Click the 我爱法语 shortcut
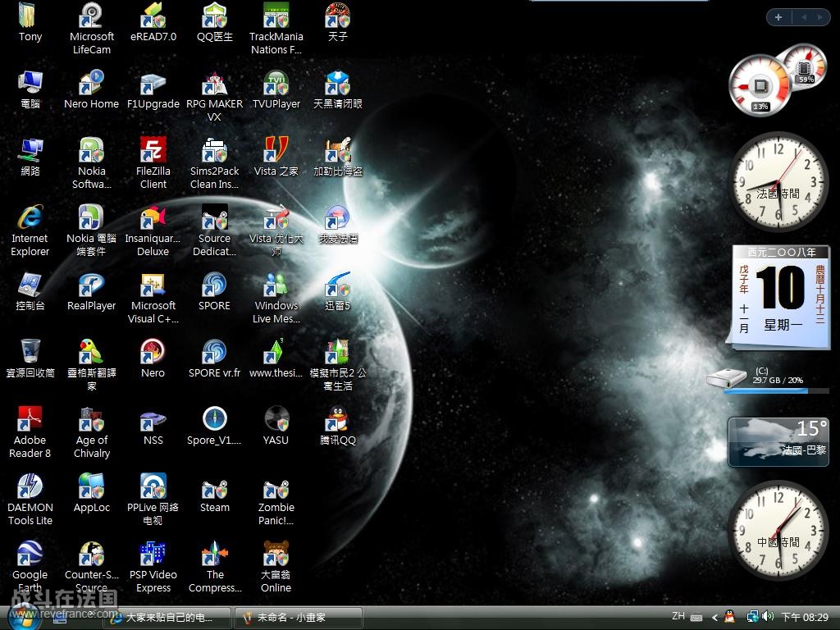Image resolution: width=840 pixels, height=630 pixels. 337,217
